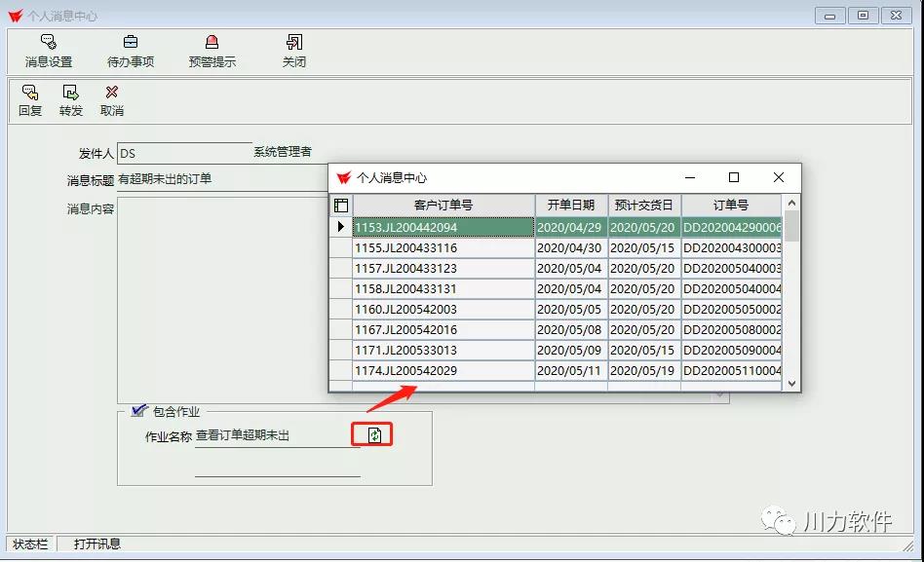Click the 开单日期 column header
Screen dimensions: 924x562
[570, 206]
